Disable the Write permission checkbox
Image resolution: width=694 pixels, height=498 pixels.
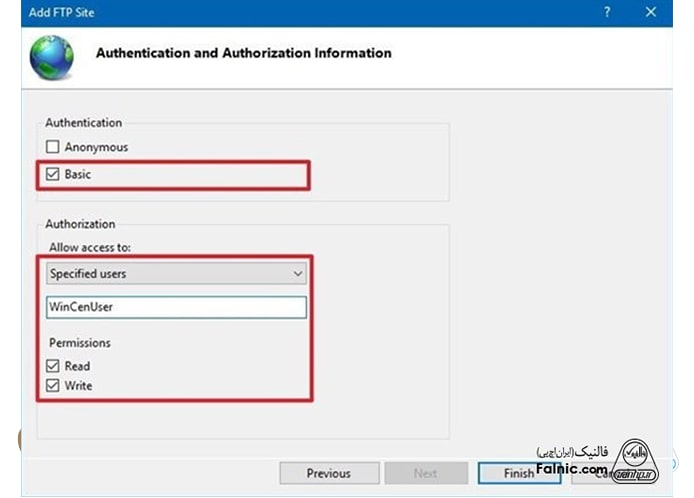click(x=54, y=385)
